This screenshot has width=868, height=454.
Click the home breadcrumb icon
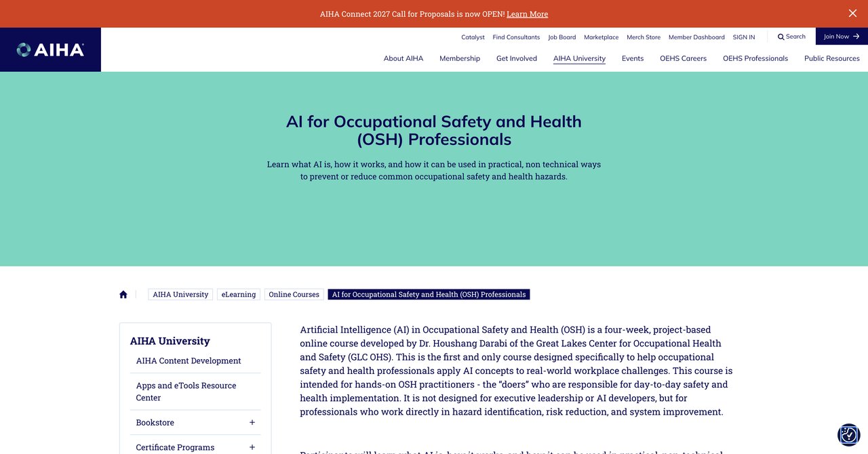coord(123,294)
